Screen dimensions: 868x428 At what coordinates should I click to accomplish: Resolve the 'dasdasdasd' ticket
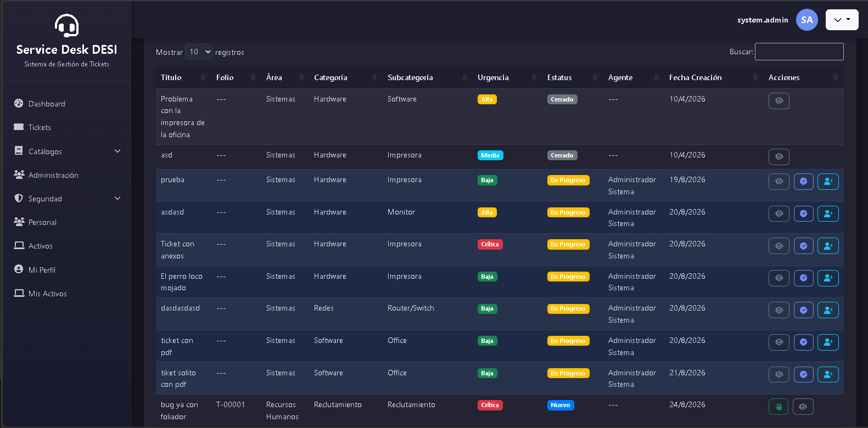804,310
